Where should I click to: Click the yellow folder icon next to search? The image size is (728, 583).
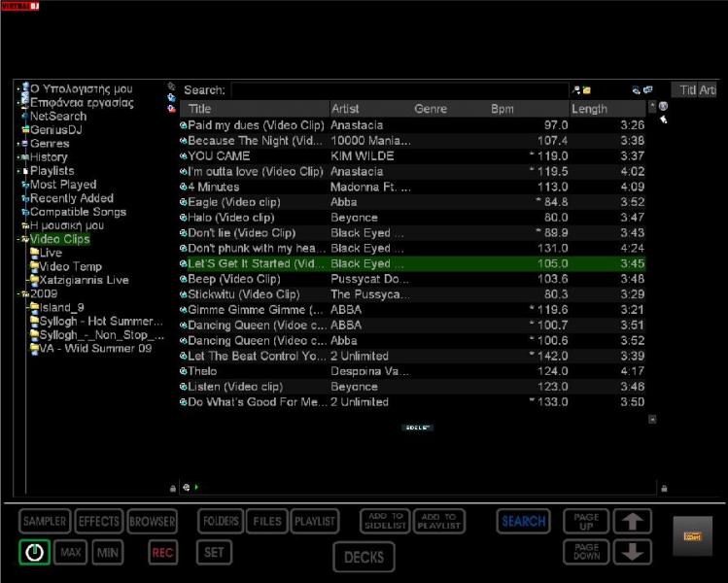pyautogui.click(x=586, y=90)
